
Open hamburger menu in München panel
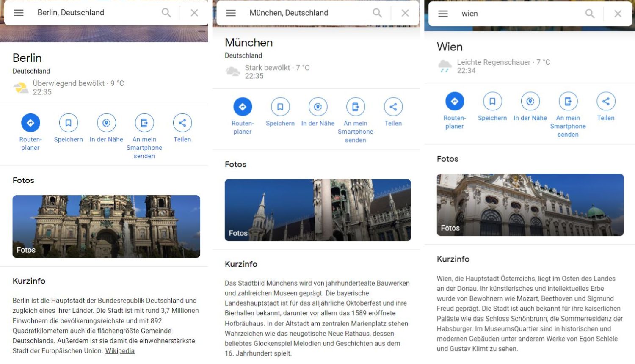[231, 13]
